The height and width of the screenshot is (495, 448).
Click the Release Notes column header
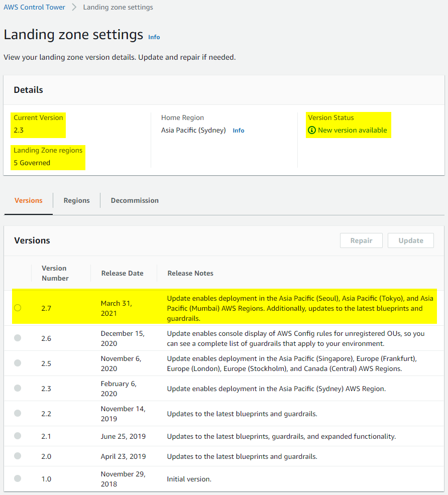click(x=190, y=273)
